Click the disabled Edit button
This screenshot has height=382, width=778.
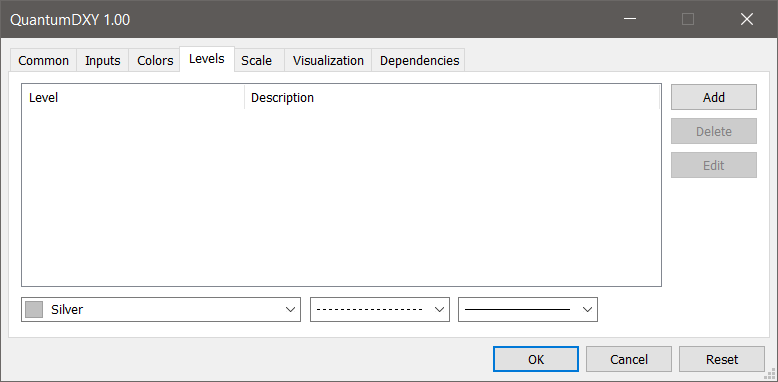pyautogui.click(x=713, y=165)
